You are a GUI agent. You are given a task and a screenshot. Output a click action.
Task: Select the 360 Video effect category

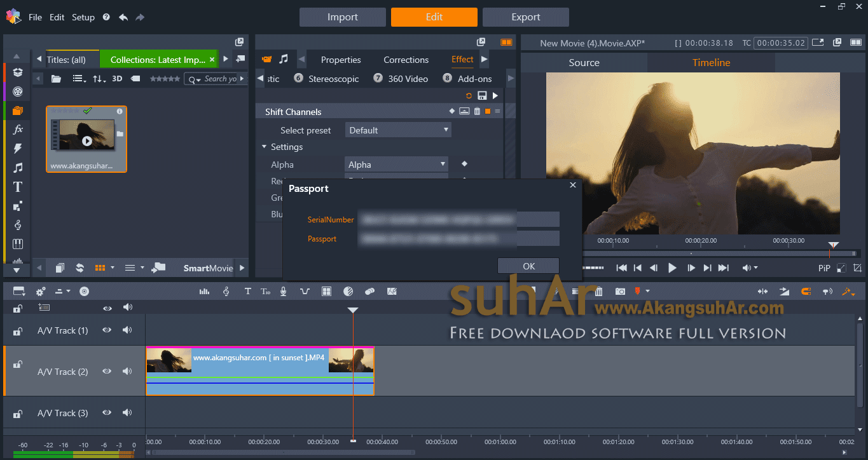click(408, 79)
